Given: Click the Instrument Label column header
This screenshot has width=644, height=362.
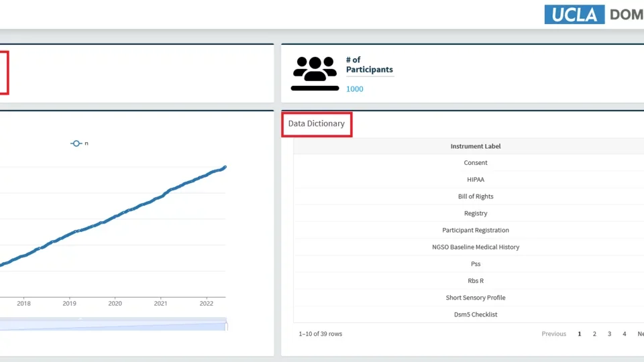Looking at the screenshot, I should 476,146.
